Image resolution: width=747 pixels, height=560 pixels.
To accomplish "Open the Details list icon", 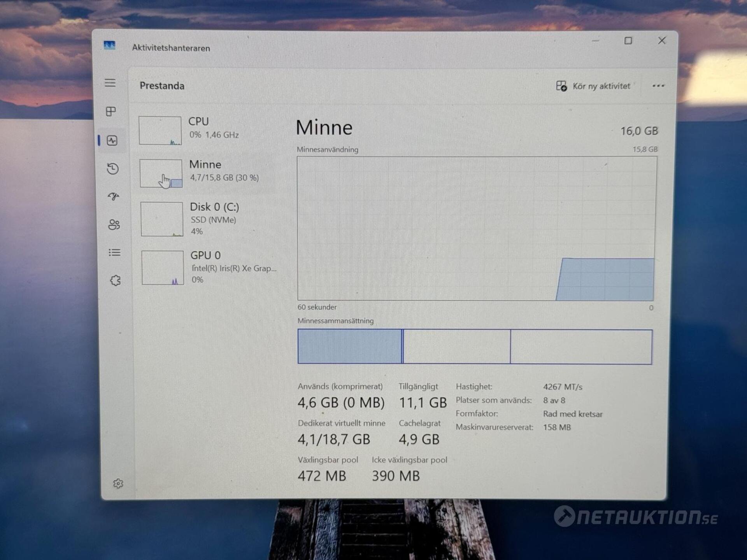I will pos(114,253).
